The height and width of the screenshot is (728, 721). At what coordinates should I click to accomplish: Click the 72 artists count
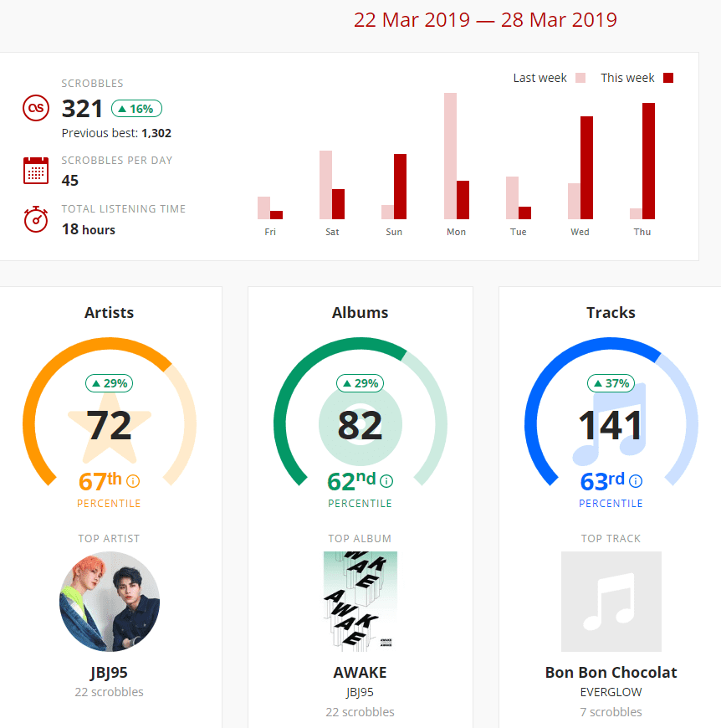tap(110, 425)
